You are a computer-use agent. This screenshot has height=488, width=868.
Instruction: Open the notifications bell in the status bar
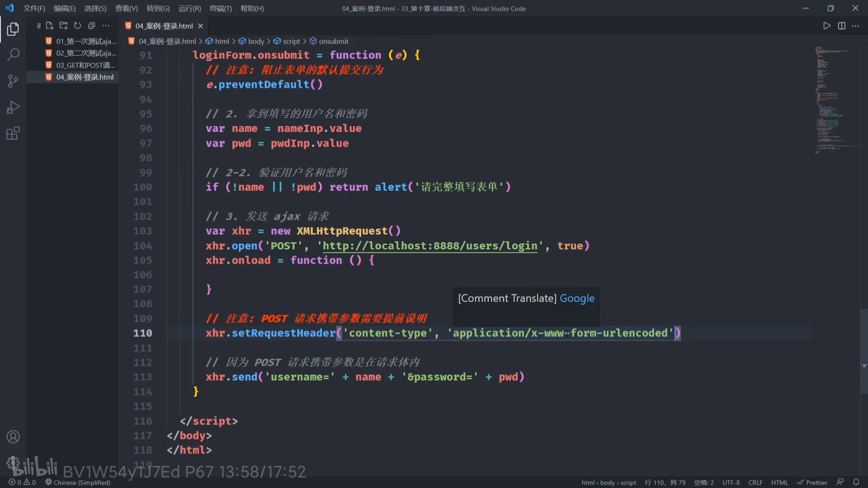pyautogui.click(x=856, y=482)
